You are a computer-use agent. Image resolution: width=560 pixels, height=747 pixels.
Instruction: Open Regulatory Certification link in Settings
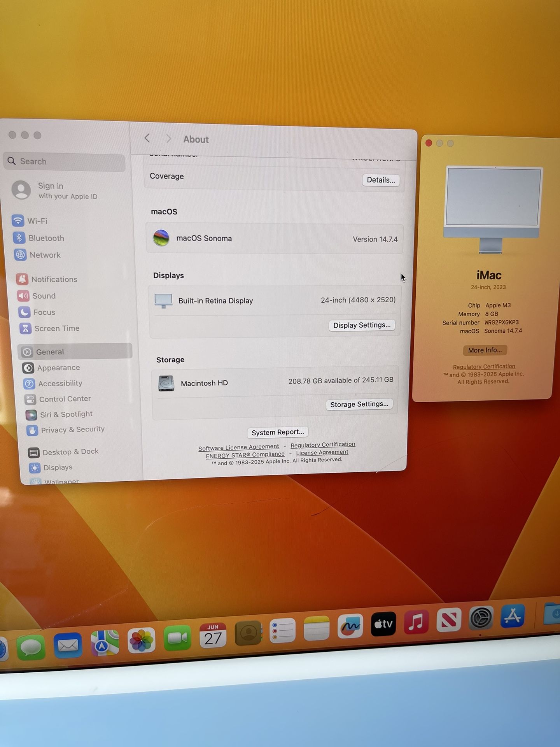click(323, 444)
